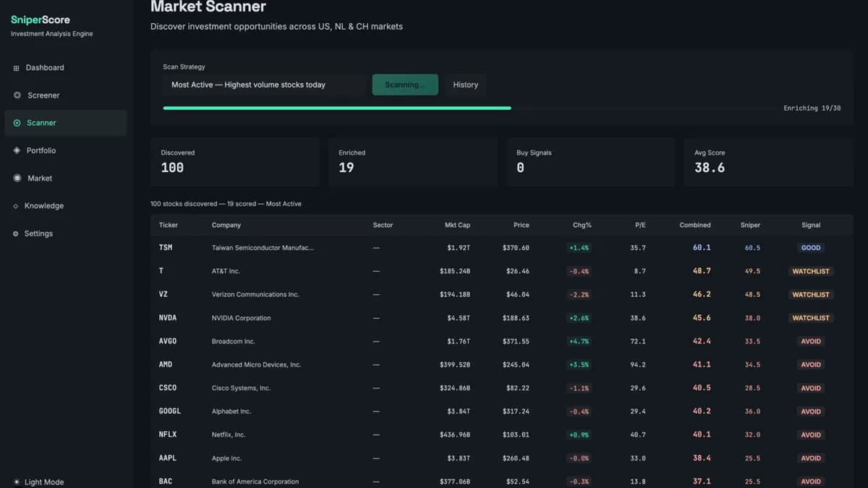Click the AVOID badge in Broadcom row
Image resolution: width=868 pixels, height=488 pixels.
(x=811, y=341)
